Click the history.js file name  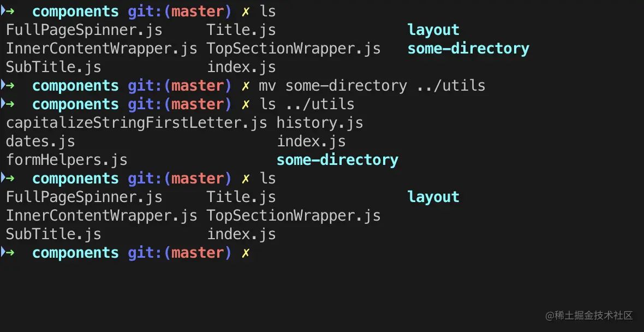(320, 123)
